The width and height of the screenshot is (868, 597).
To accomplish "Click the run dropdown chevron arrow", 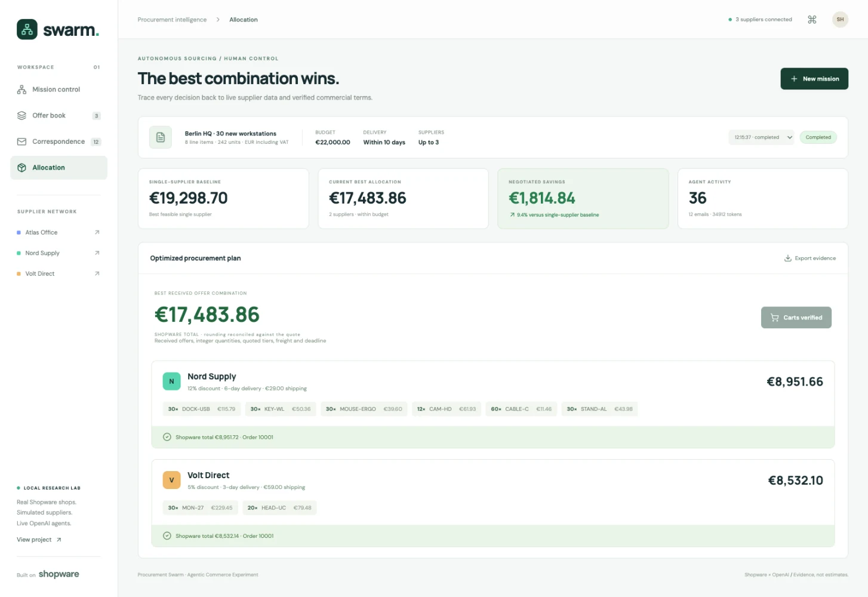I will 789,137.
